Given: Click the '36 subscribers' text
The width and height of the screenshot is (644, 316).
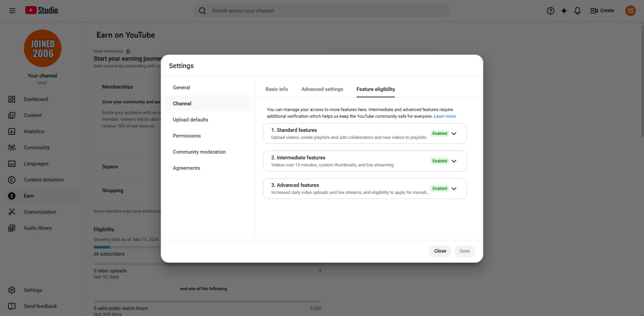Looking at the screenshot, I should tap(109, 254).
